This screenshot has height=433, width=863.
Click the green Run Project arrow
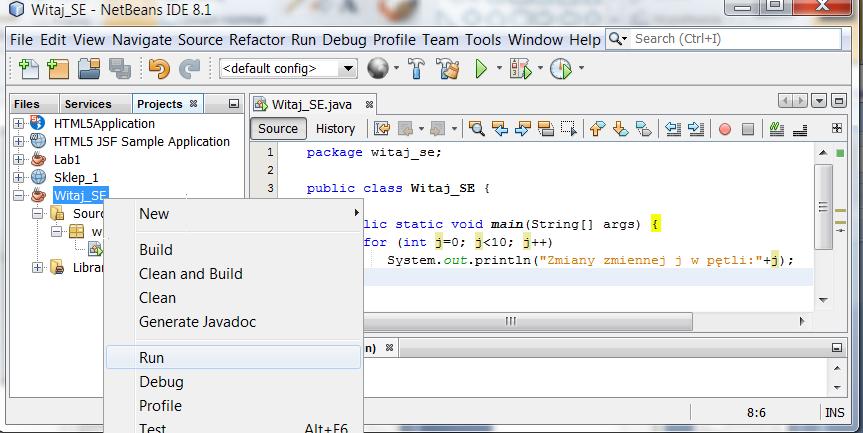(481, 69)
